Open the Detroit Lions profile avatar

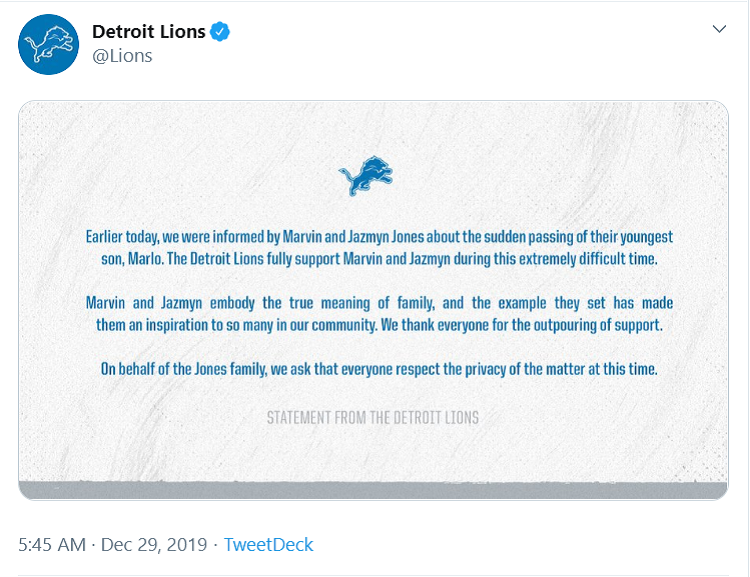pyautogui.click(x=48, y=44)
